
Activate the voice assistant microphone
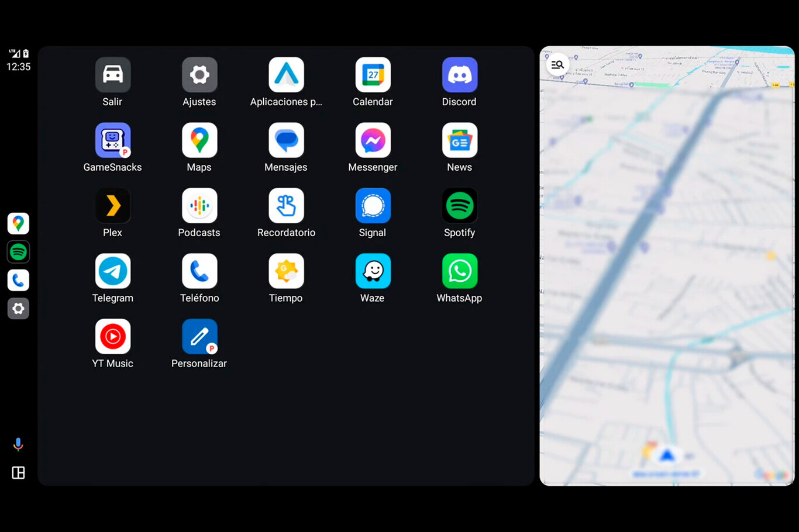[18, 444]
